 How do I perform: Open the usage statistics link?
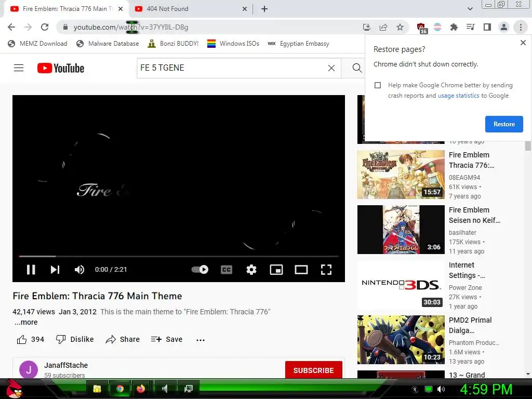tap(458, 96)
